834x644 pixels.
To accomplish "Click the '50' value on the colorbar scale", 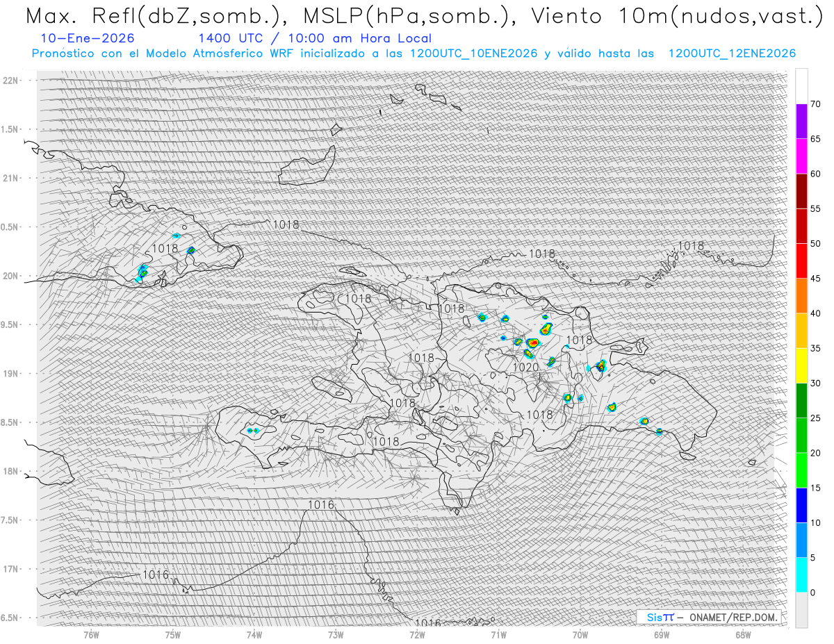I will coord(815,244).
